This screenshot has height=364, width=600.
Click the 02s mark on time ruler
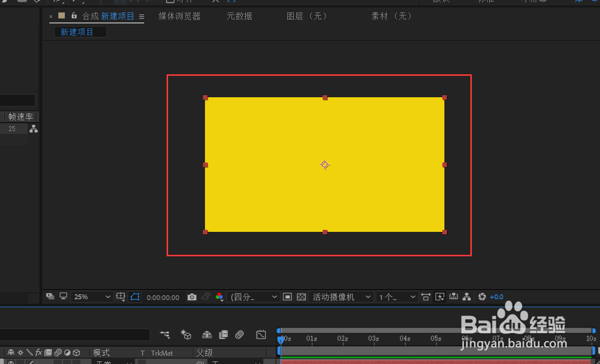point(343,339)
